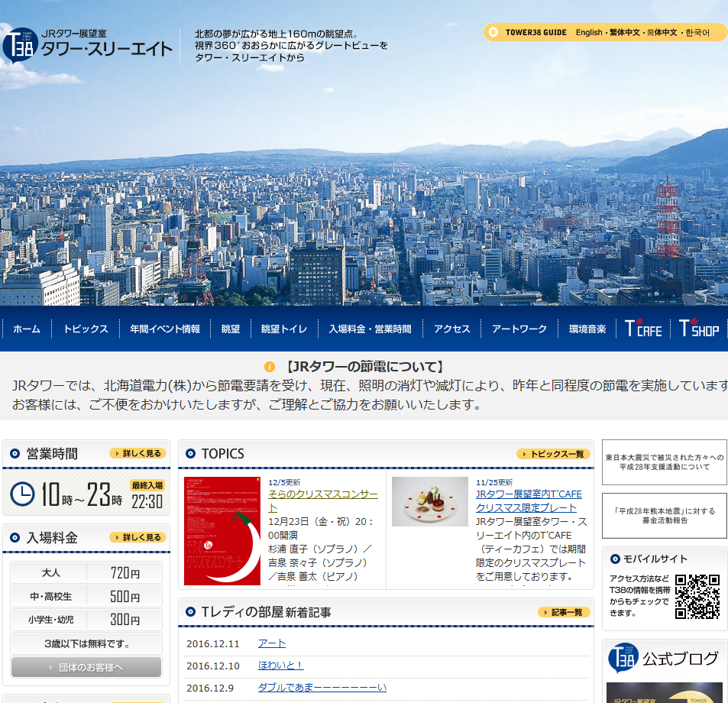Switch language to 繁体中文
The width and height of the screenshot is (728, 703).
point(624,33)
